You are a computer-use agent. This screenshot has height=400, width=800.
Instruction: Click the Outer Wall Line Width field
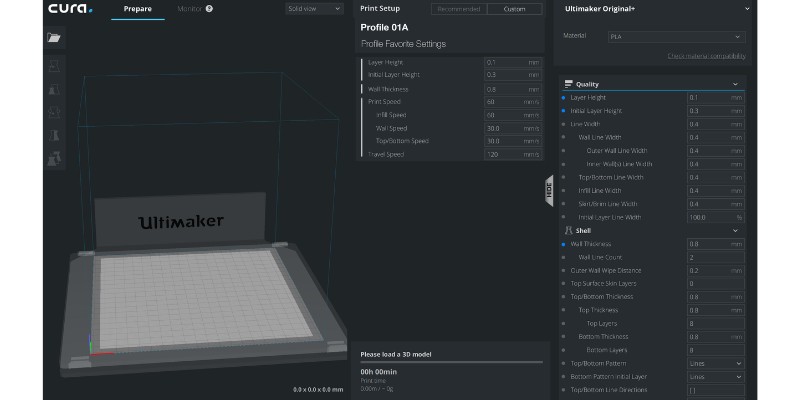[715, 151]
